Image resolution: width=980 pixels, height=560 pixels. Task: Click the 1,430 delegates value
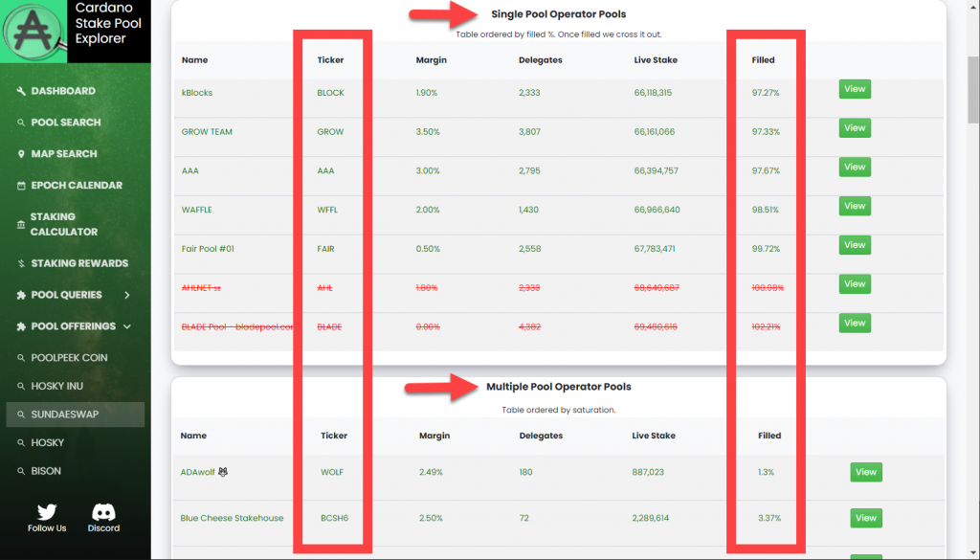coord(528,210)
